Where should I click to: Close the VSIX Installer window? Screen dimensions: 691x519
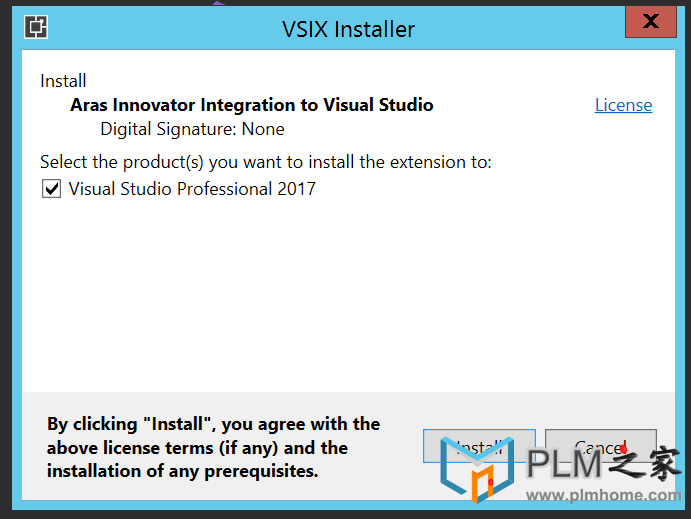point(650,22)
